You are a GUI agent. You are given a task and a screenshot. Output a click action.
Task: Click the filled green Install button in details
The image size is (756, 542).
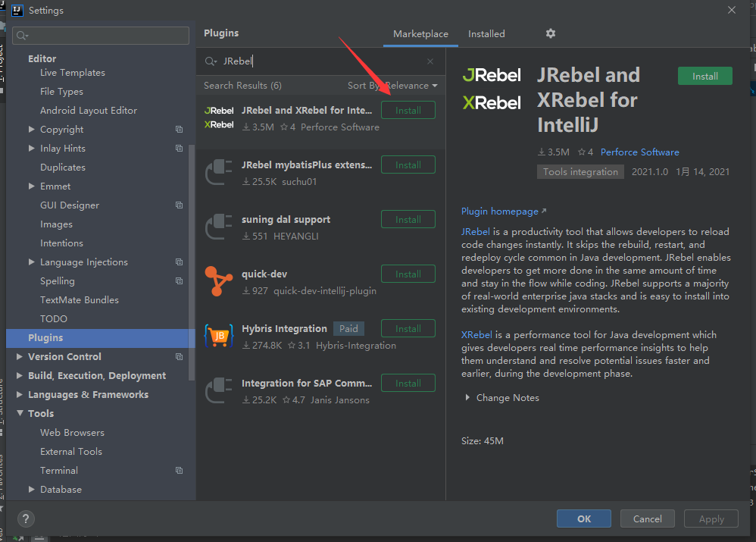click(705, 77)
